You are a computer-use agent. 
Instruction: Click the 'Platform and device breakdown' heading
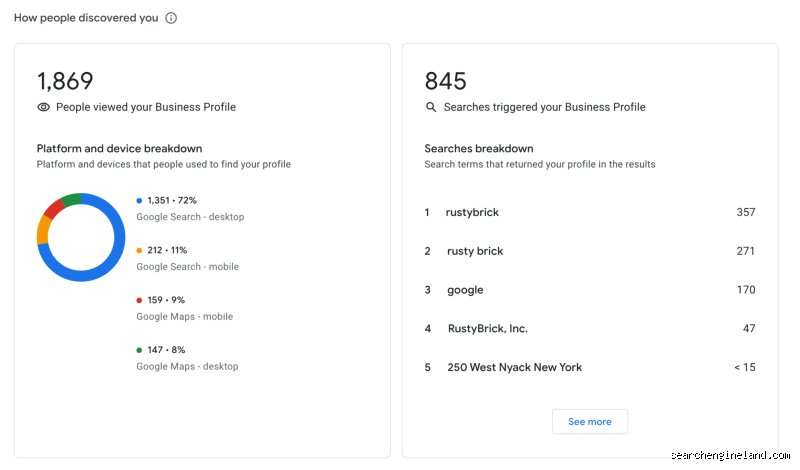pos(119,149)
